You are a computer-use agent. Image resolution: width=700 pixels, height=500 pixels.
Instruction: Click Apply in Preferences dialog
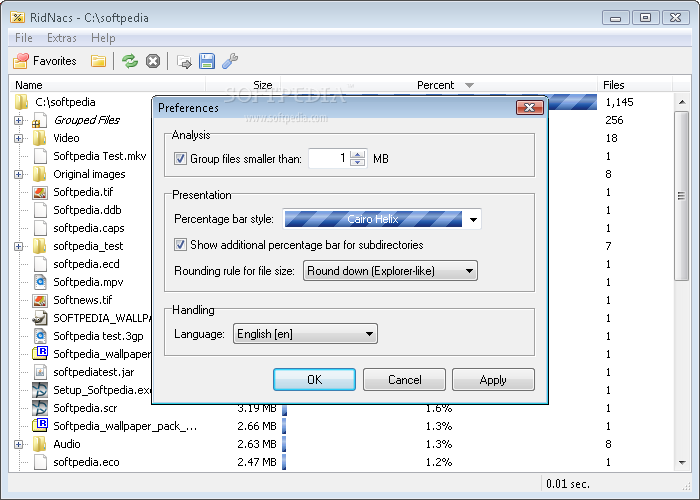493,379
